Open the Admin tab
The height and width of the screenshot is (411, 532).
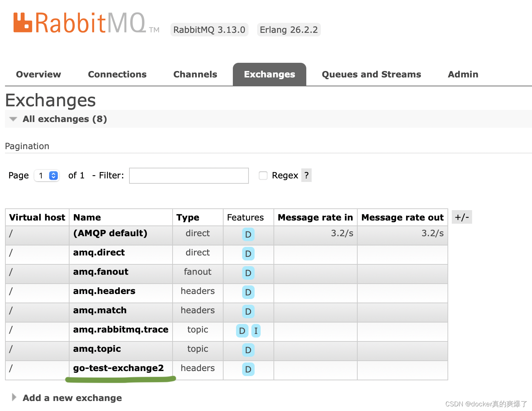pyautogui.click(x=463, y=74)
